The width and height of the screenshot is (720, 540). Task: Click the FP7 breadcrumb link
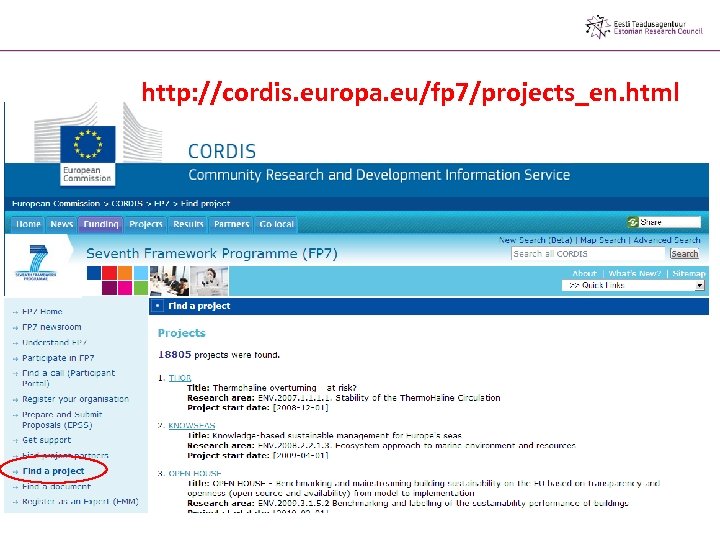[162, 203]
